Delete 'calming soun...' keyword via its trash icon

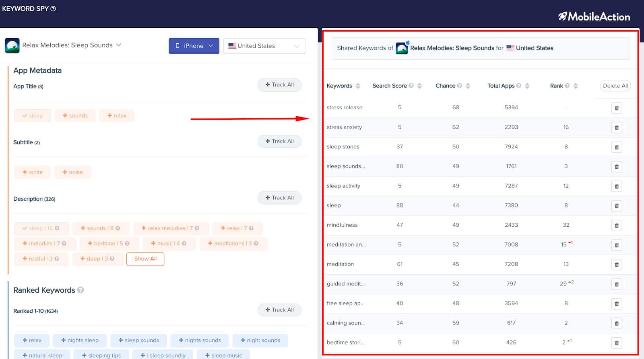coord(616,323)
